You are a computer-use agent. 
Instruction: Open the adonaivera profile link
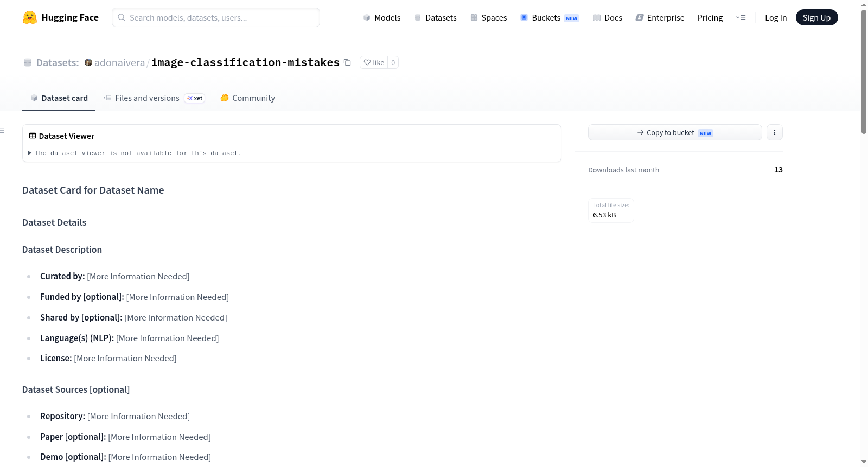click(119, 62)
